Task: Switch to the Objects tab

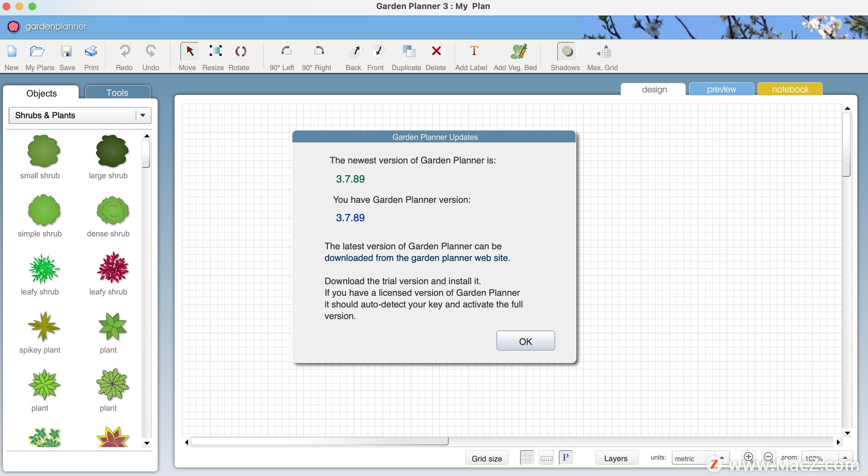Action: pyautogui.click(x=41, y=93)
